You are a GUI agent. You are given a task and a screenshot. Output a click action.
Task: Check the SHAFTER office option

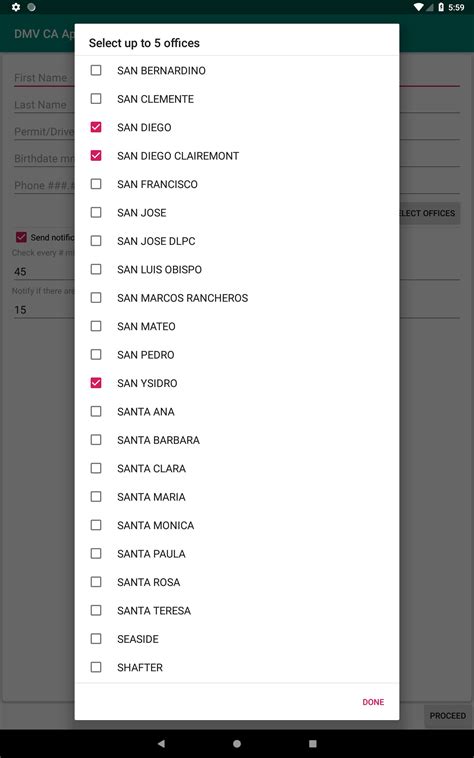(96, 667)
